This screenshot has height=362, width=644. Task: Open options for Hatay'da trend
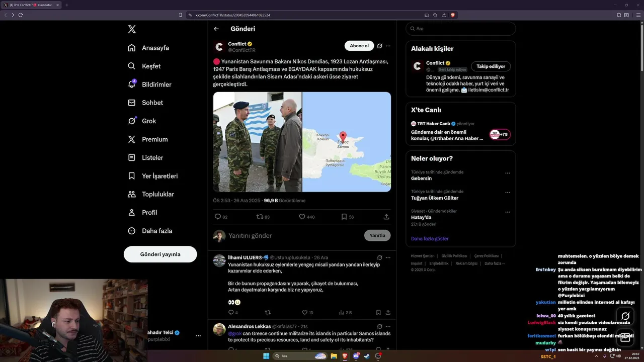point(507,212)
